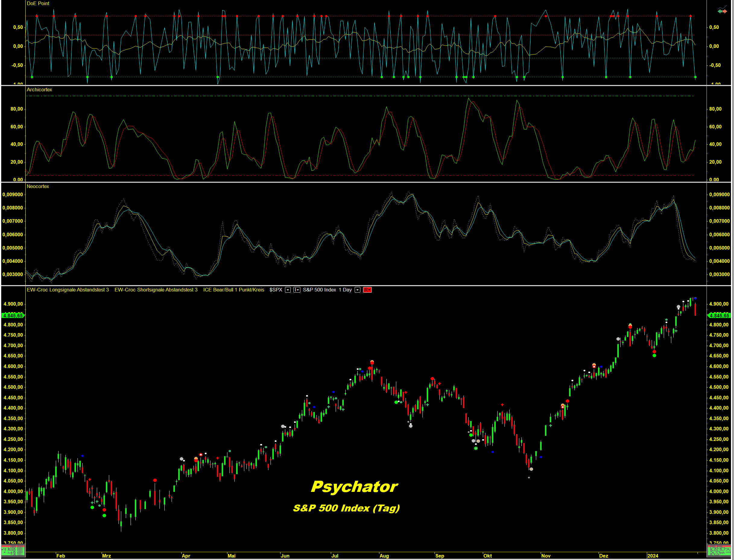Viewport: 734px width, 560px height.
Task: Click the green hatched box at bottom left corner
Action: pos(13,551)
